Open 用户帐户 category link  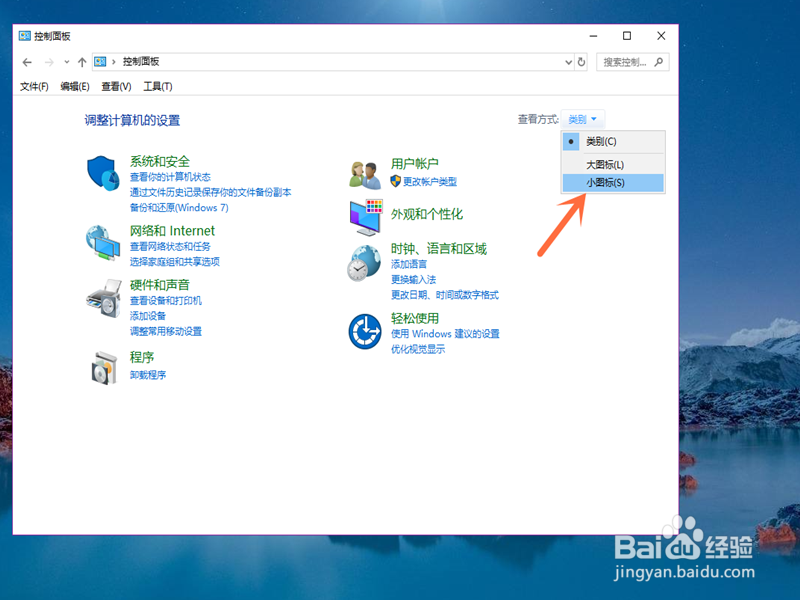(415, 164)
